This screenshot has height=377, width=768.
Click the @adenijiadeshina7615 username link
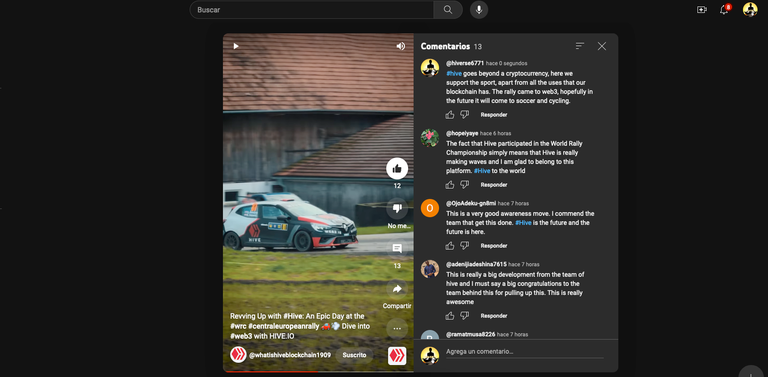pos(476,264)
